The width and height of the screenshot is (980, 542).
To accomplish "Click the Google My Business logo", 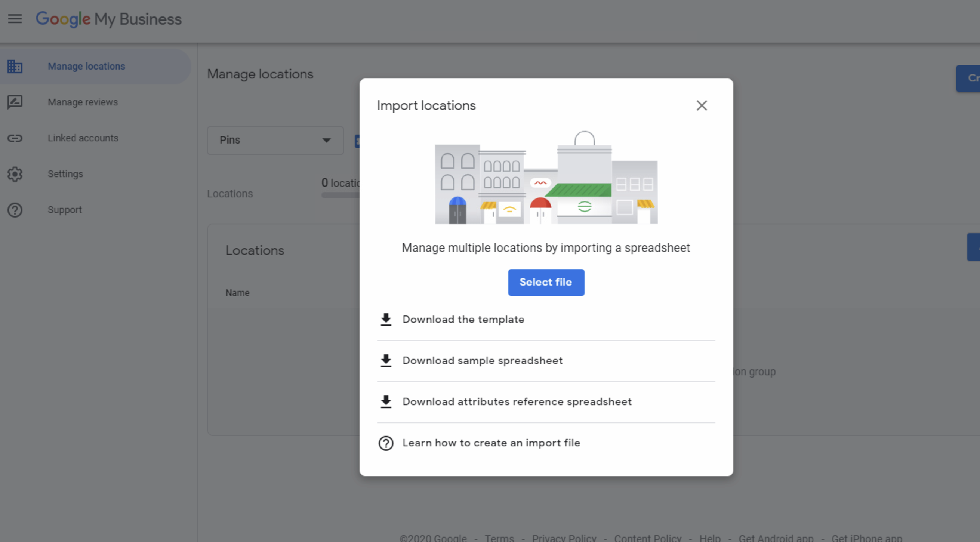I will tap(108, 19).
